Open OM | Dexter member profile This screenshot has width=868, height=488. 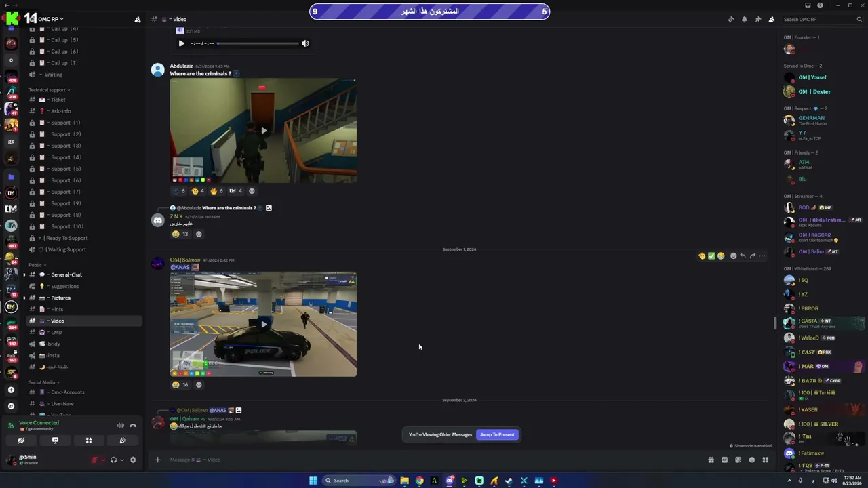click(x=821, y=91)
